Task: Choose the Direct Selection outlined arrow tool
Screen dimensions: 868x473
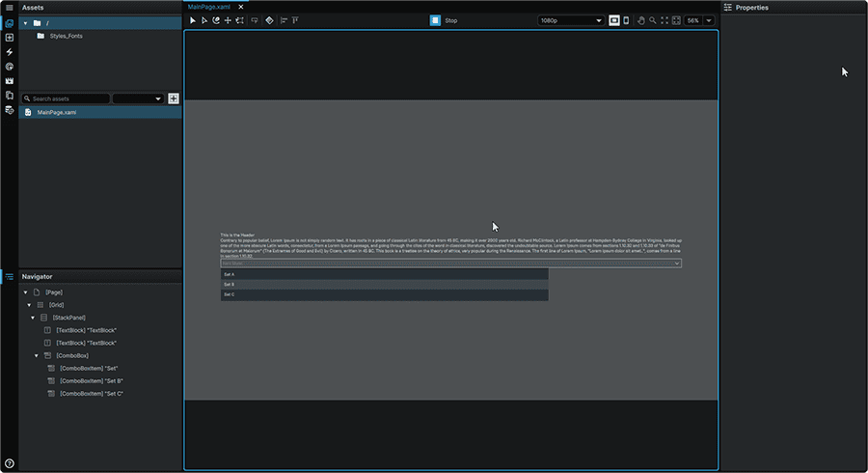Action: pos(204,20)
